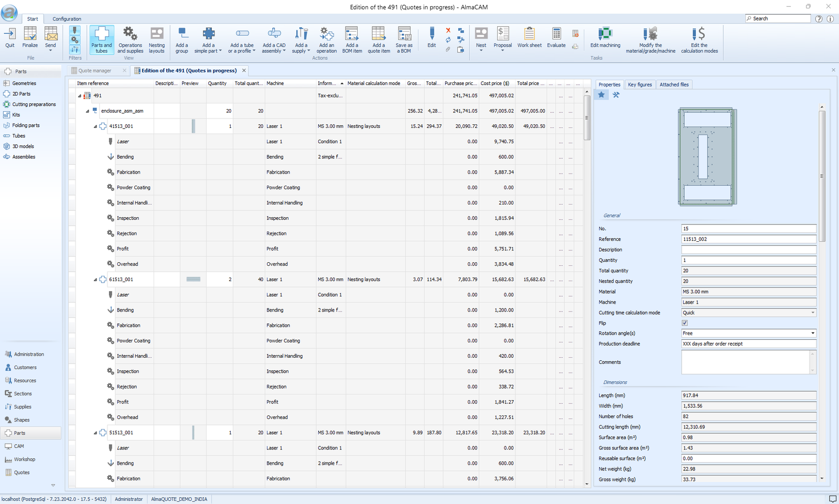Click the Send envelope icon
The width and height of the screenshot is (839, 504).
coord(50,34)
